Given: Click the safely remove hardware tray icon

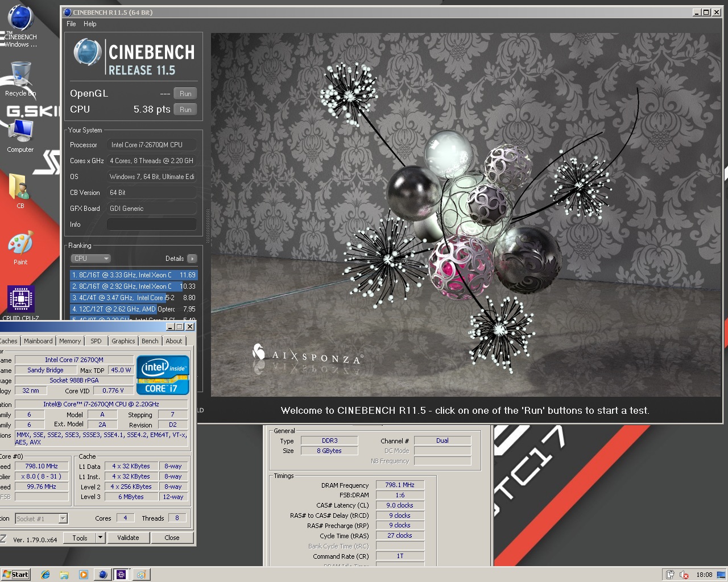Looking at the screenshot, I should point(671,575).
